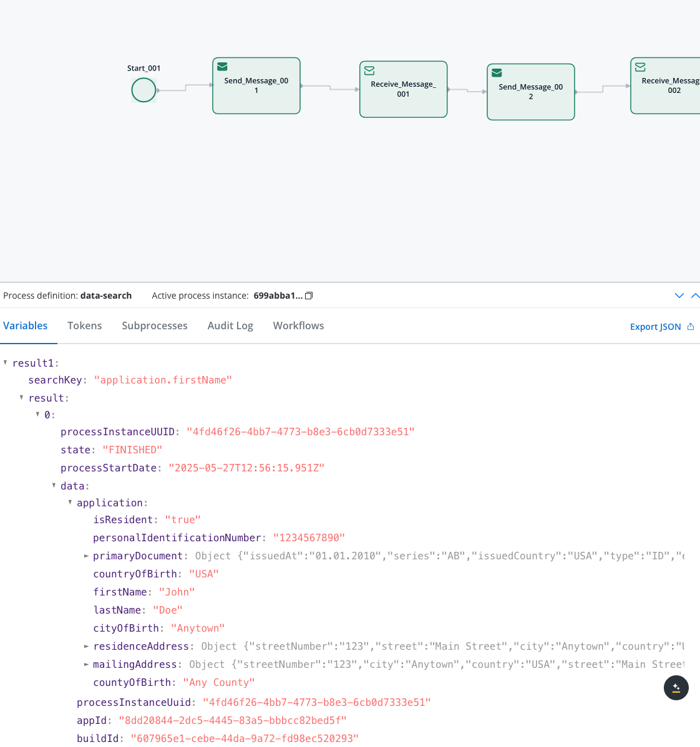The height and width of the screenshot is (747, 700).
Task: Open the Audit Log tab
Action: tap(230, 326)
